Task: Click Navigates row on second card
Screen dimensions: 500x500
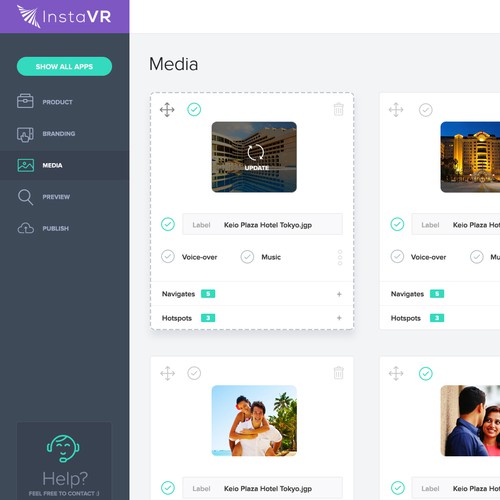Action: (440, 294)
